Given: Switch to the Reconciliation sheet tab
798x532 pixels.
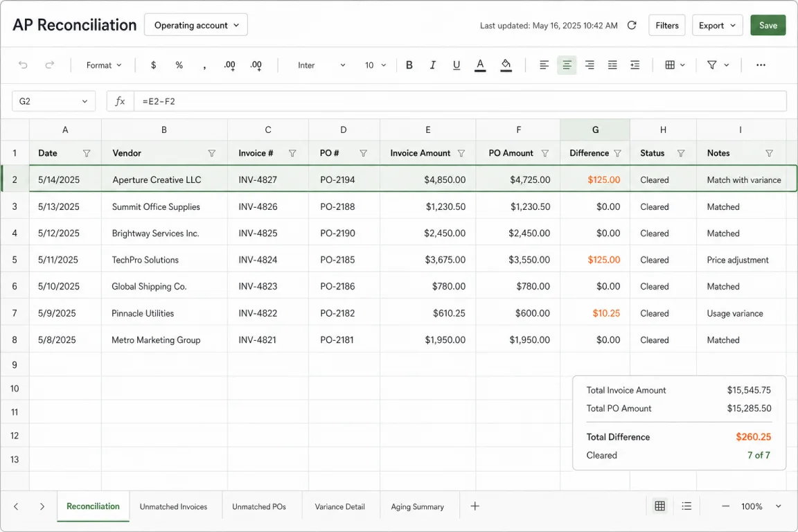Looking at the screenshot, I should coord(93,506).
